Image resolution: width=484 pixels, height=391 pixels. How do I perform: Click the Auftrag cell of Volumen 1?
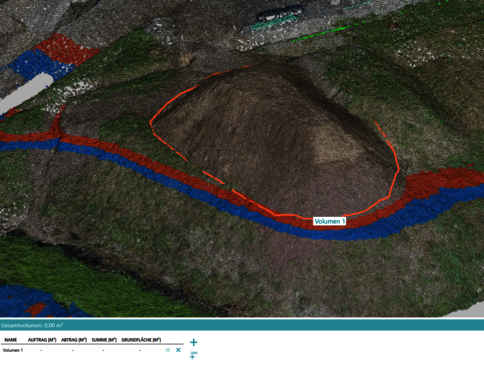41,350
